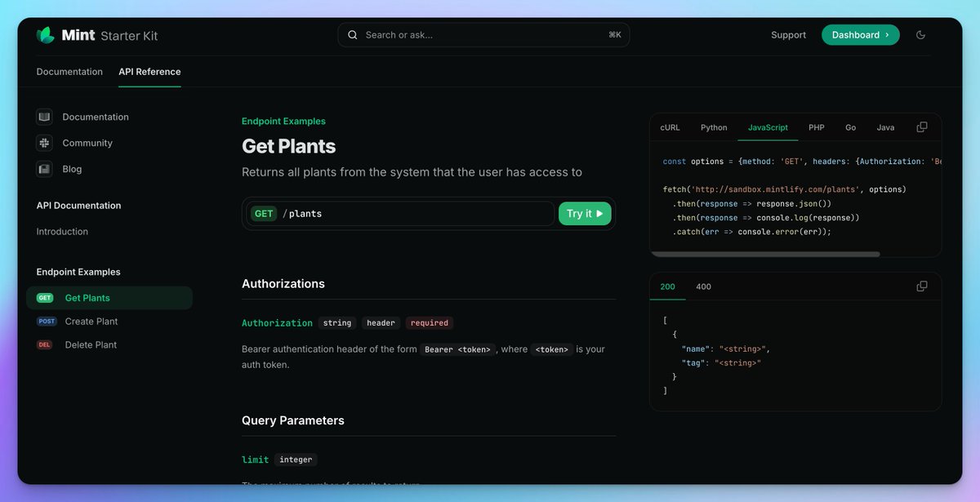Click the "name": "<string>" response line
Viewport: 980px width, 502px height.
point(726,349)
